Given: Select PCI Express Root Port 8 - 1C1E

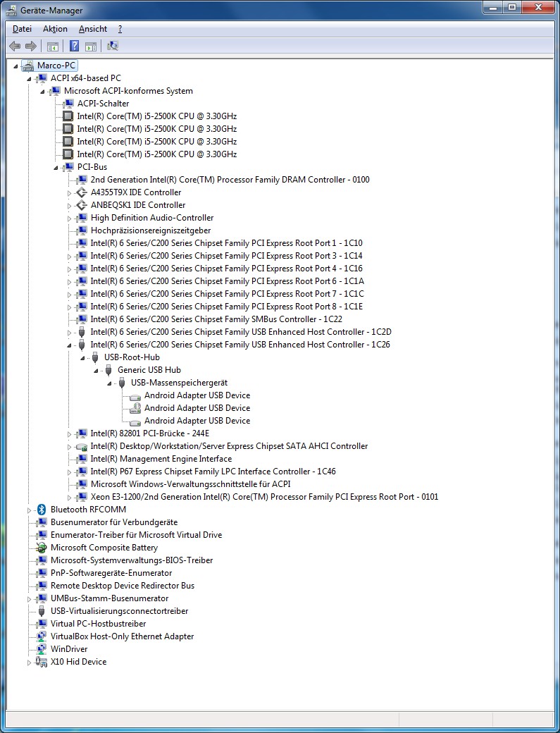Looking at the screenshot, I should click(x=227, y=306).
